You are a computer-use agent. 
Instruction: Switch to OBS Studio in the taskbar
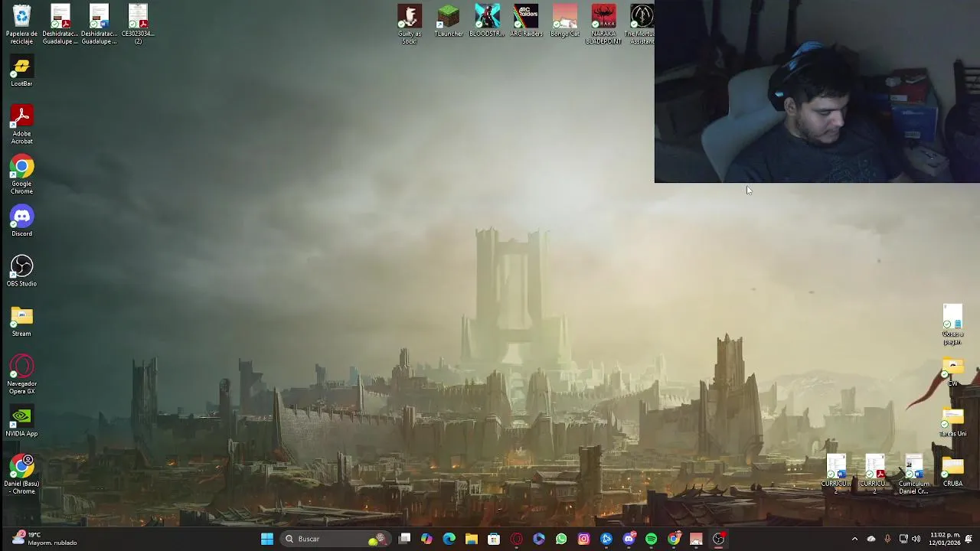point(718,539)
